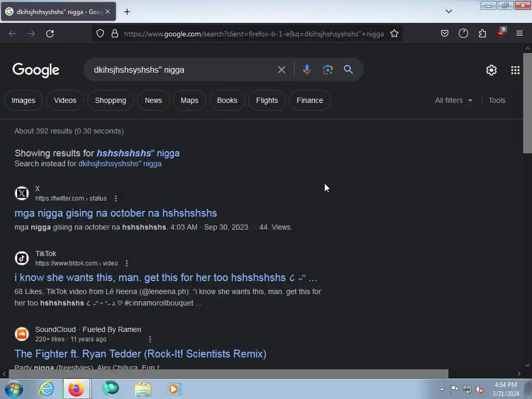Open The Fighter ft. Ryan Tedder result
The width and height of the screenshot is (532, 399).
tap(140, 354)
